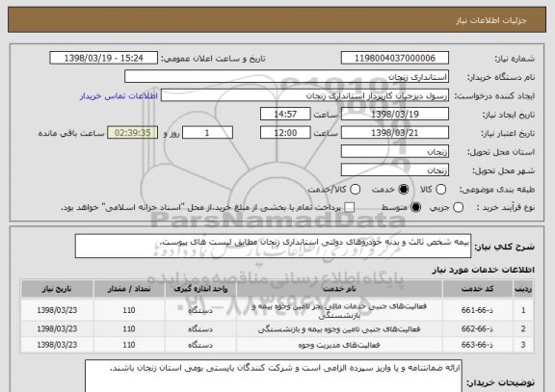Click the public announcement date-time field
The width and height of the screenshot is (555, 392).
(x=104, y=58)
